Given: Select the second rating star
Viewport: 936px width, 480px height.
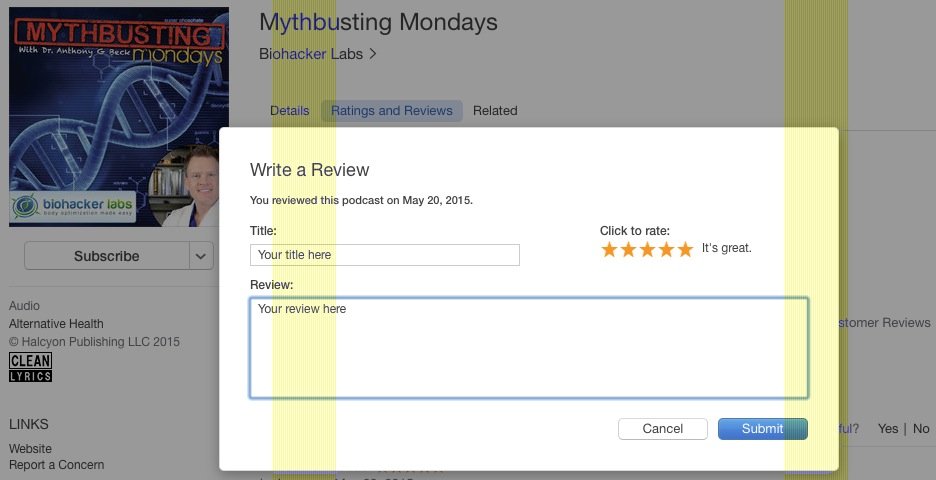Looking at the screenshot, I should (x=628, y=249).
